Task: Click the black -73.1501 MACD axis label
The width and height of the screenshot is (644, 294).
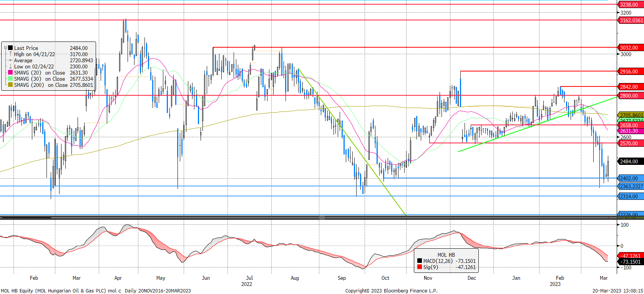Action: point(630,262)
